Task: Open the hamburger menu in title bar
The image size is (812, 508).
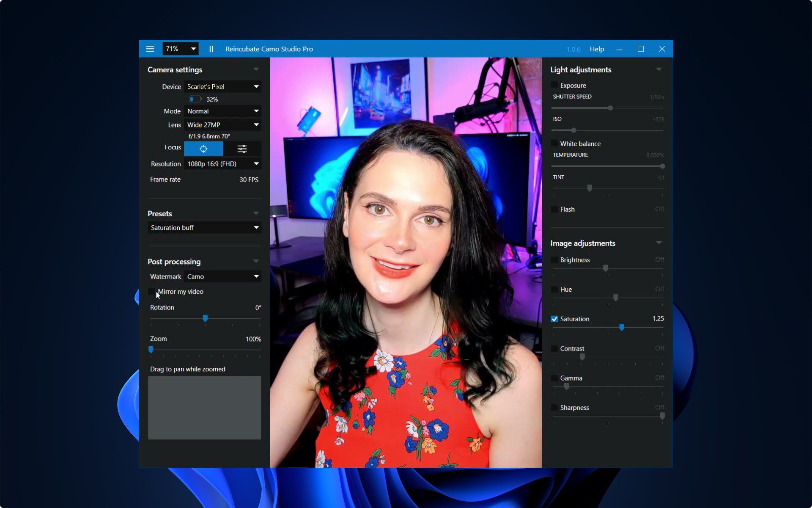Action: (150, 49)
